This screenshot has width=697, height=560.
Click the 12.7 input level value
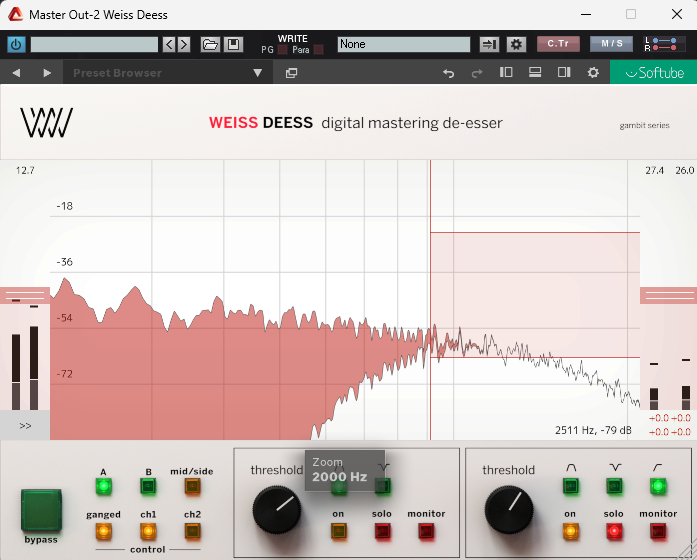tap(25, 170)
